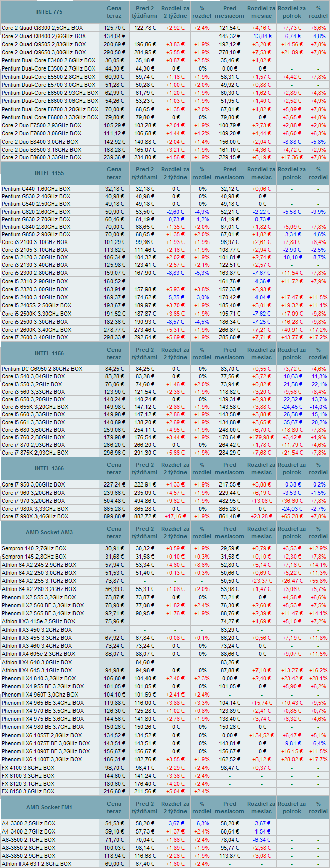Select 'Cena teraz' header in INTEL 775 section
Viewport: 330px width, 868px height.
(114, 12)
